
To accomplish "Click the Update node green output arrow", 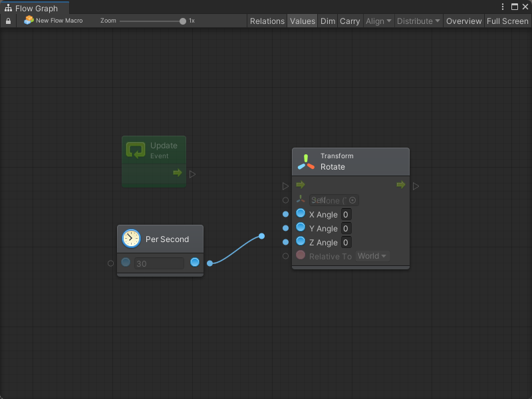I will click(178, 173).
